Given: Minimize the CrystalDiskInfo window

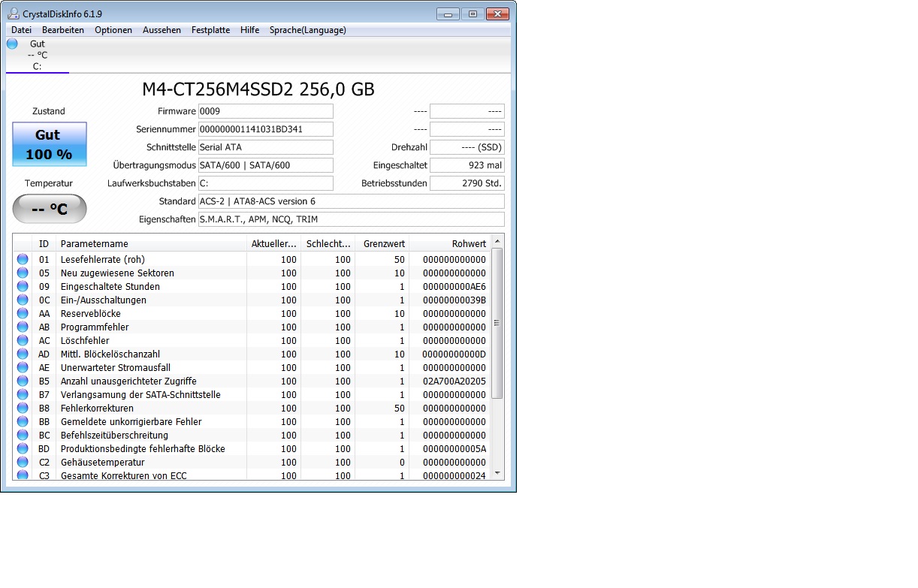Looking at the screenshot, I should [448, 14].
